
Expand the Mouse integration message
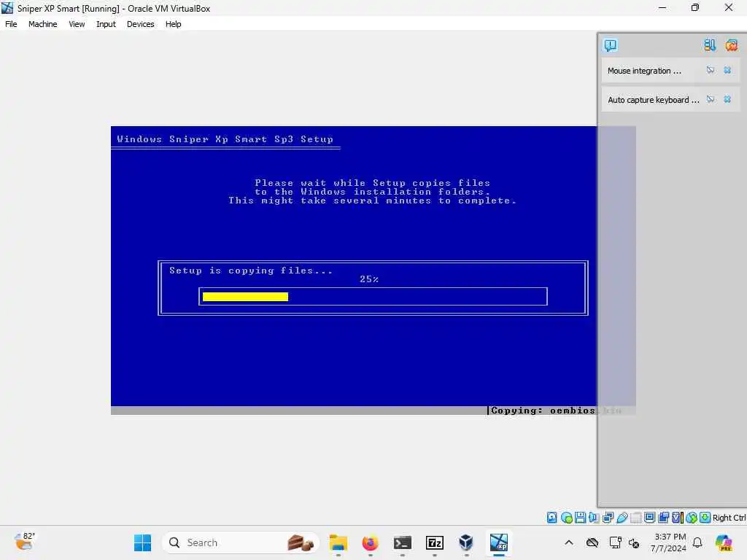click(x=644, y=71)
